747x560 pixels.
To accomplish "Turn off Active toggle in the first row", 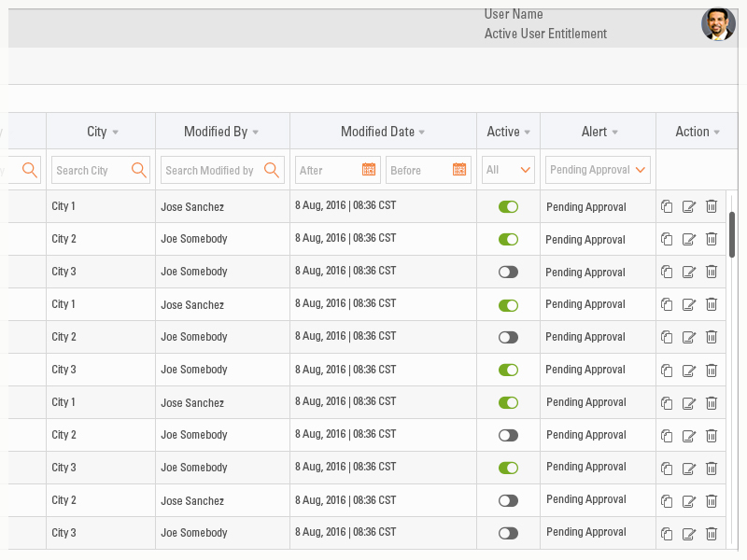I will tap(508, 206).
